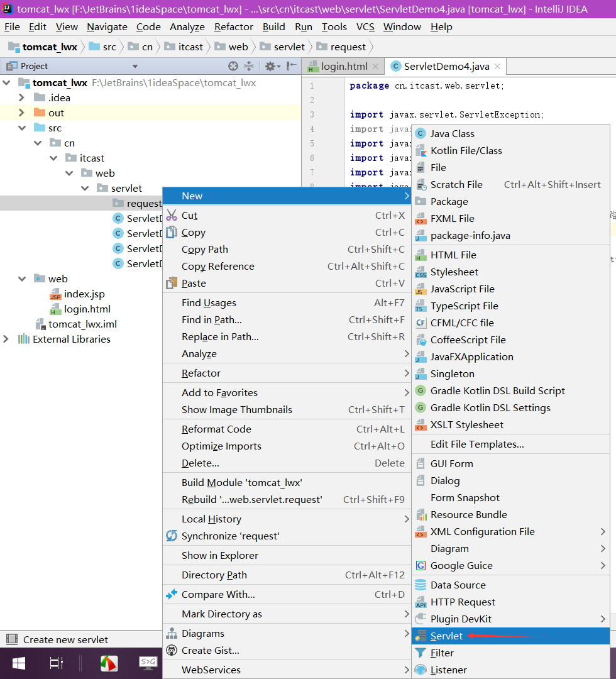Viewport: 616px width, 679px height.
Task: Click the TypeScript File icon
Action: click(421, 306)
